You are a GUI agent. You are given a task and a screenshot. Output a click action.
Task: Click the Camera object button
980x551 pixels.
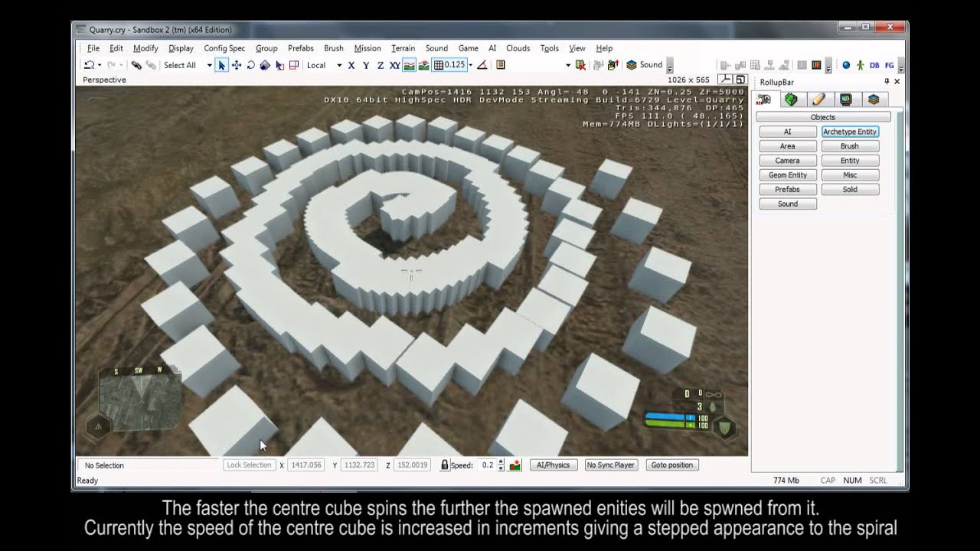[x=788, y=161]
